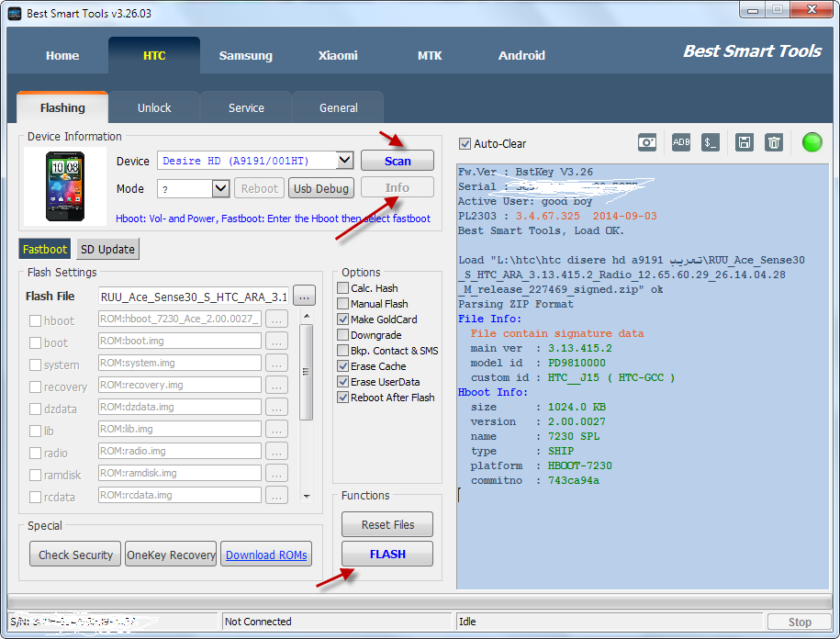Click the Flash File path field
Screen dimensions: 840x639
click(x=194, y=297)
